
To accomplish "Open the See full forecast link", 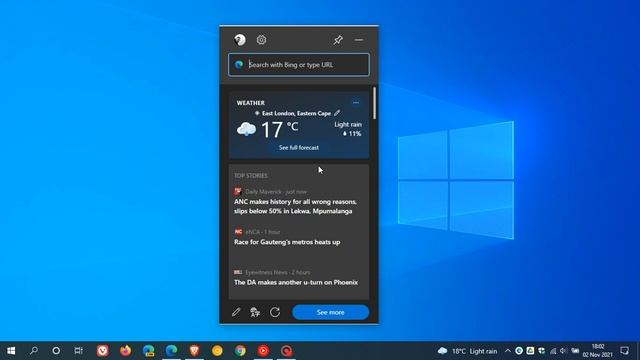I will click(x=299, y=148).
